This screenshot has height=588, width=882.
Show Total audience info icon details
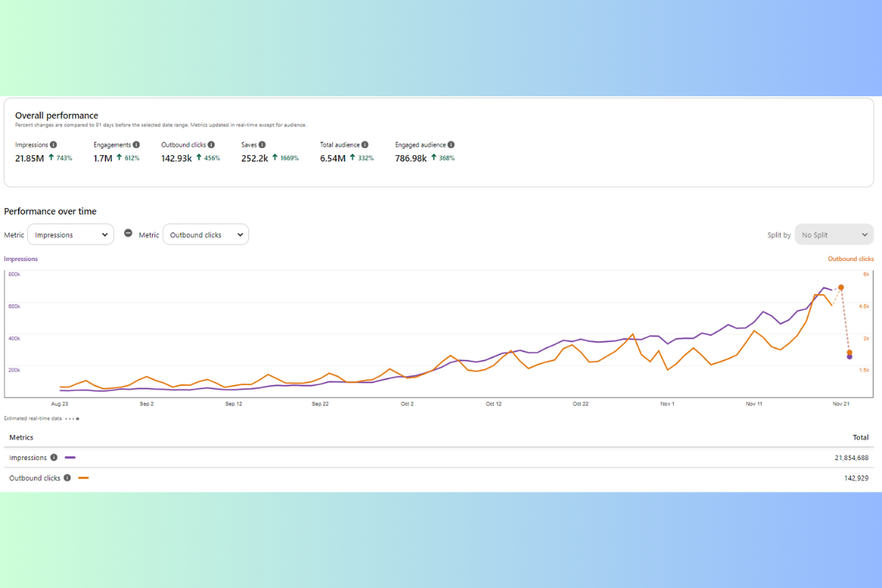[365, 145]
